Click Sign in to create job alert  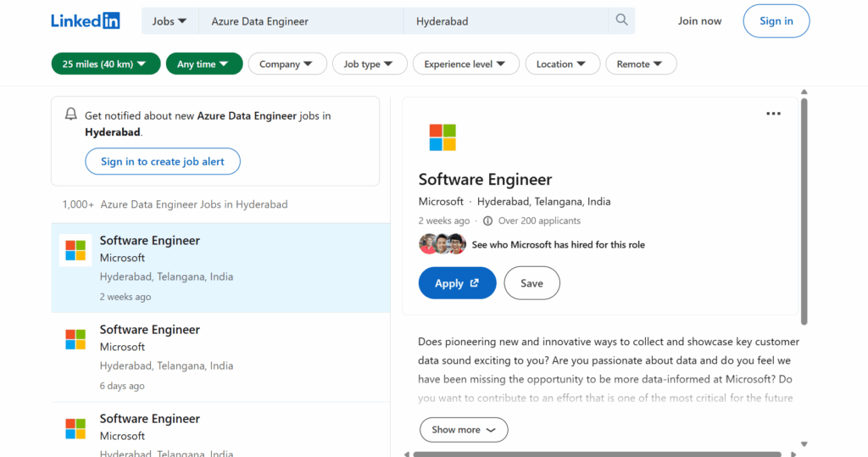click(162, 161)
